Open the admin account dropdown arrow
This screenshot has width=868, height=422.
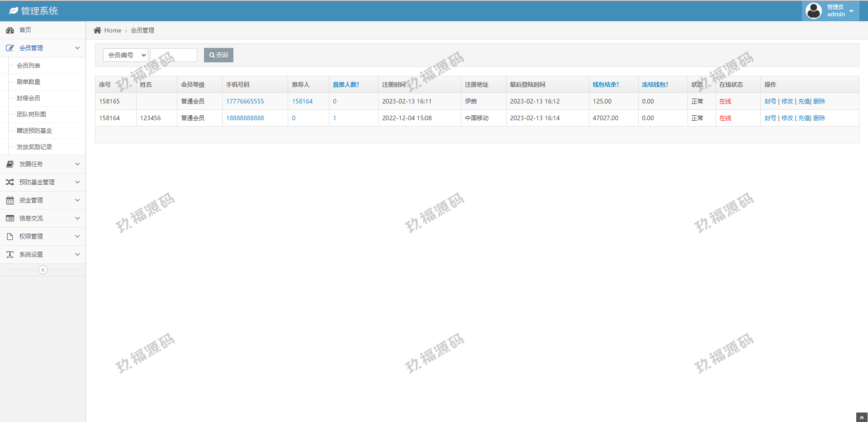[x=851, y=11]
